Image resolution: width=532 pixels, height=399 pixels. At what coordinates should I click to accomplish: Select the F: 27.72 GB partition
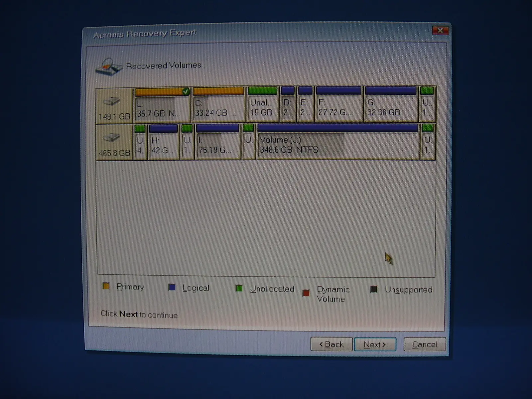click(338, 104)
